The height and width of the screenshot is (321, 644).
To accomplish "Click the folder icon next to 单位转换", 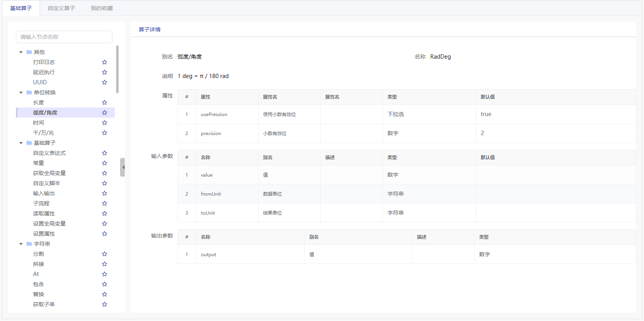I will pyautogui.click(x=29, y=92).
